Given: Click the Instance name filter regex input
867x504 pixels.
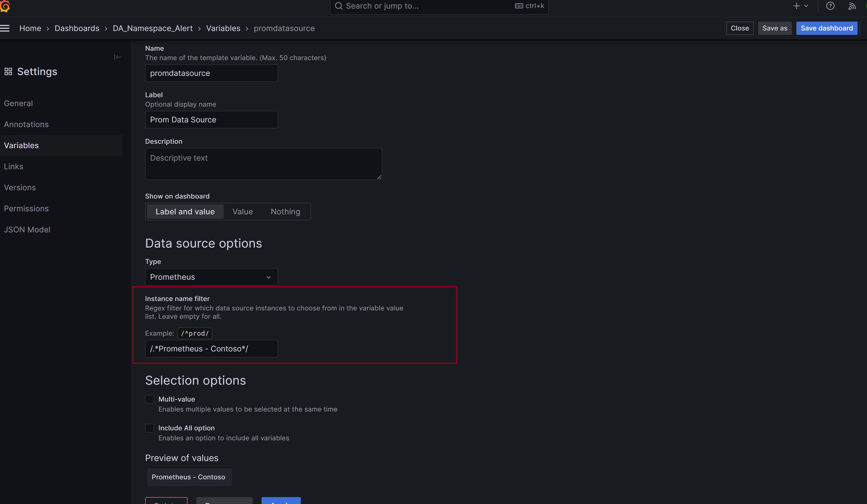Looking at the screenshot, I should coord(211,348).
